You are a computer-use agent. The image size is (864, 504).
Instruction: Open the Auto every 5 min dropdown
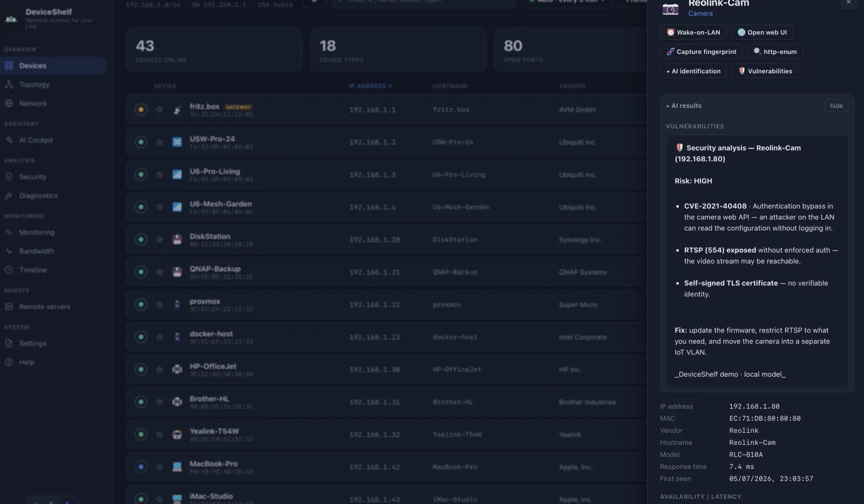tap(567, 2)
